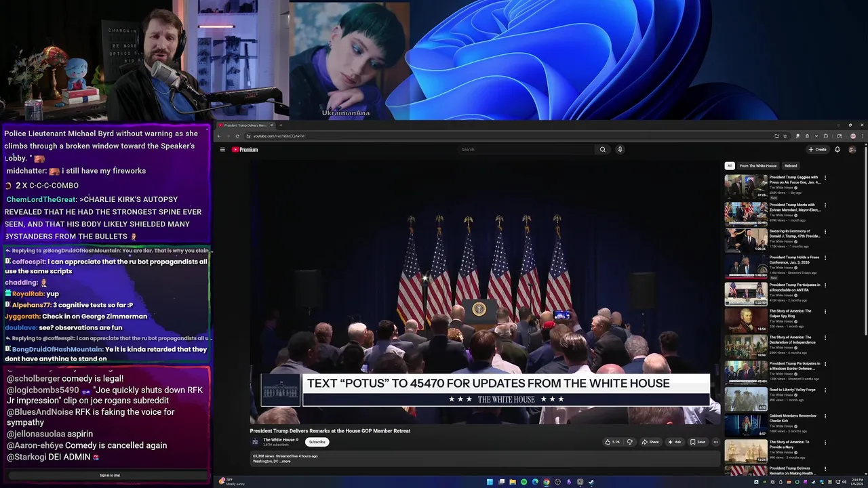Open the weather widget on the taskbar
Image resolution: width=868 pixels, height=488 pixels.
point(231,482)
